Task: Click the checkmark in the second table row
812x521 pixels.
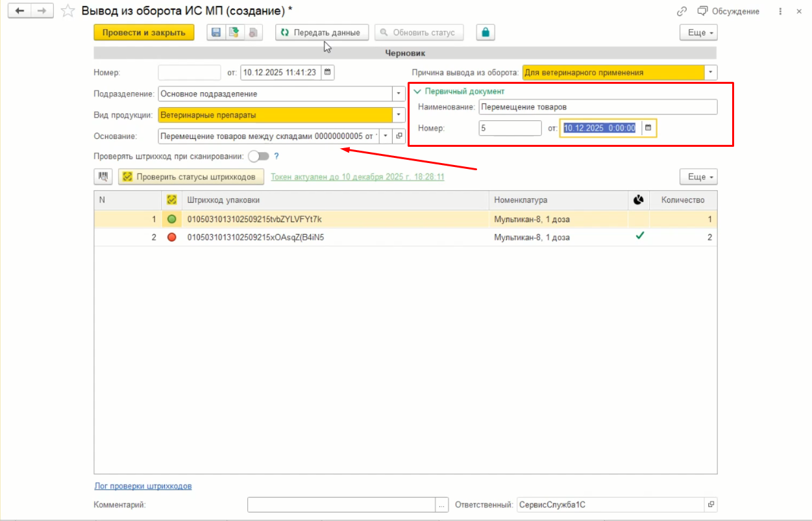Action: click(639, 237)
